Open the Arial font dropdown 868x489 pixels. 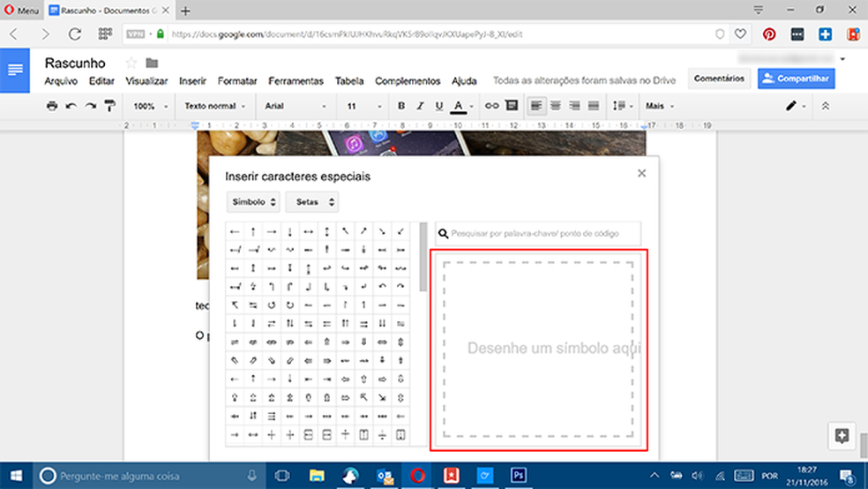coord(295,106)
